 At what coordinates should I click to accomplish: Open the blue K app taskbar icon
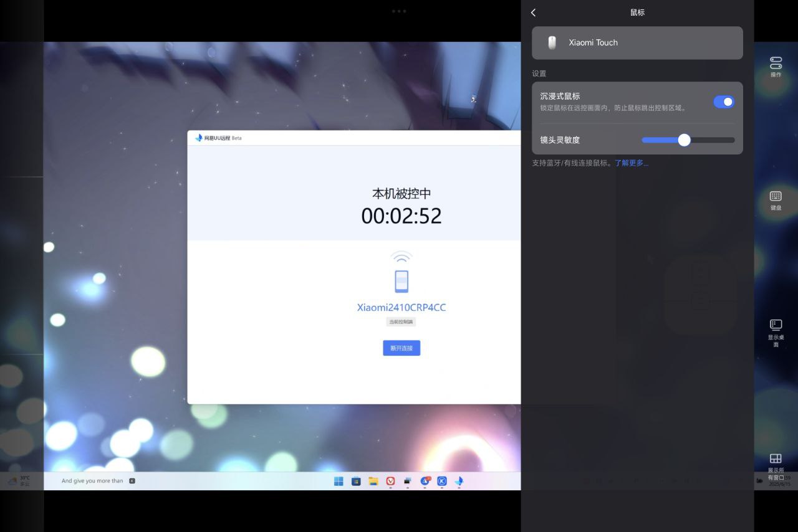pyautogui.click(x=442, y=481)
